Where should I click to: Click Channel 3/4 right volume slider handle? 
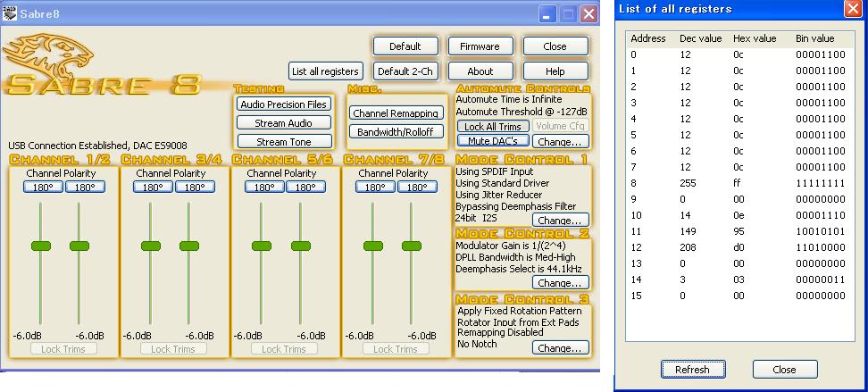[x=189, y=246]
